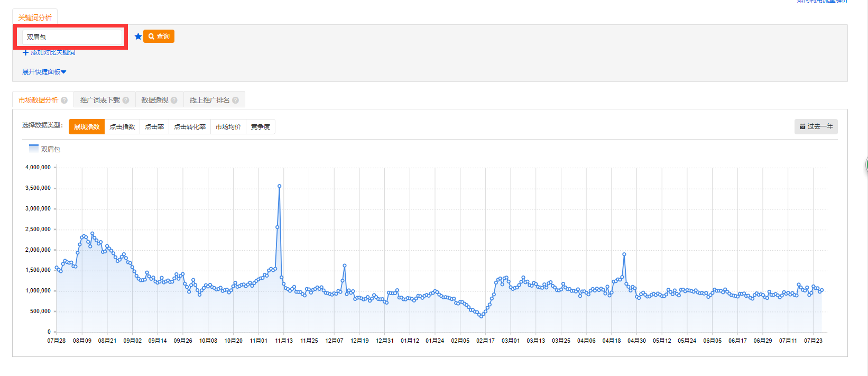Click the blue star favorite icon
The image size is (868, 376).
[138, 36]
